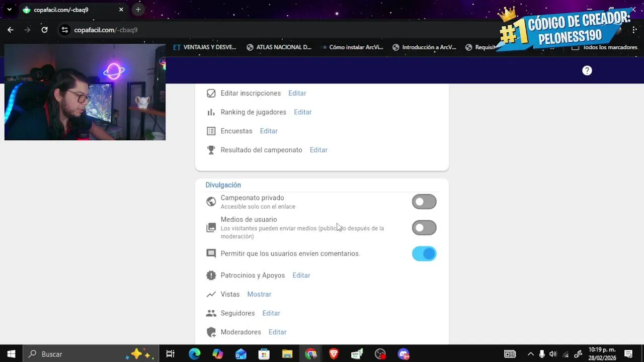Click Editar link for Patrocinios y Apoyos

point(301,276)
